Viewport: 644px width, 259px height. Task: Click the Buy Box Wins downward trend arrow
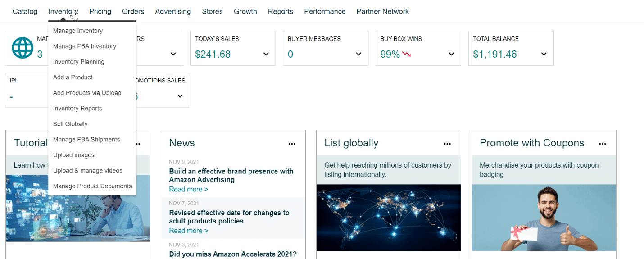[x=407, y=55]
